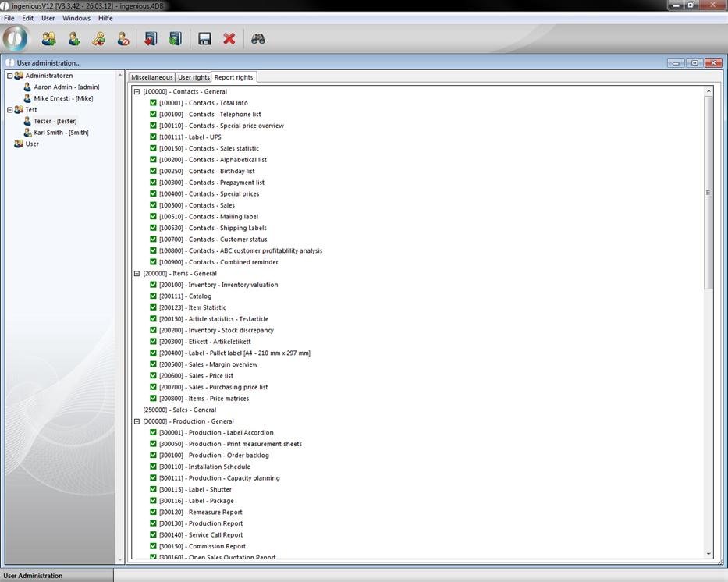Save with the floppy disk icon
728x582 pixels.
point(204,38)
